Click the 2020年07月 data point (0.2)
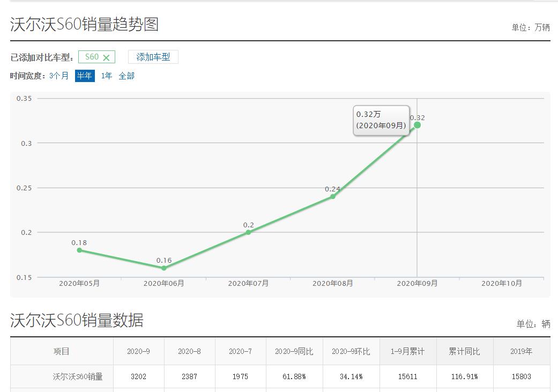558x392 pixels. (248, 232)
